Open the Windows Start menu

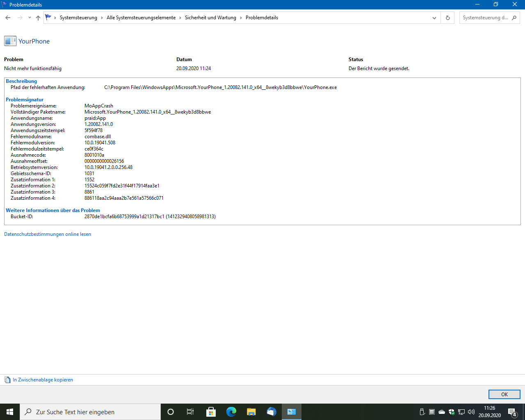10,412
